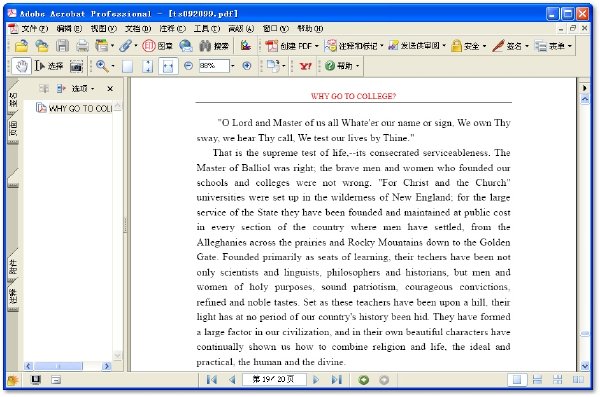This screenshot has height=397, width=600.
Task: Click the organizer icon in toolbar
Action: (x=102, y=46)
